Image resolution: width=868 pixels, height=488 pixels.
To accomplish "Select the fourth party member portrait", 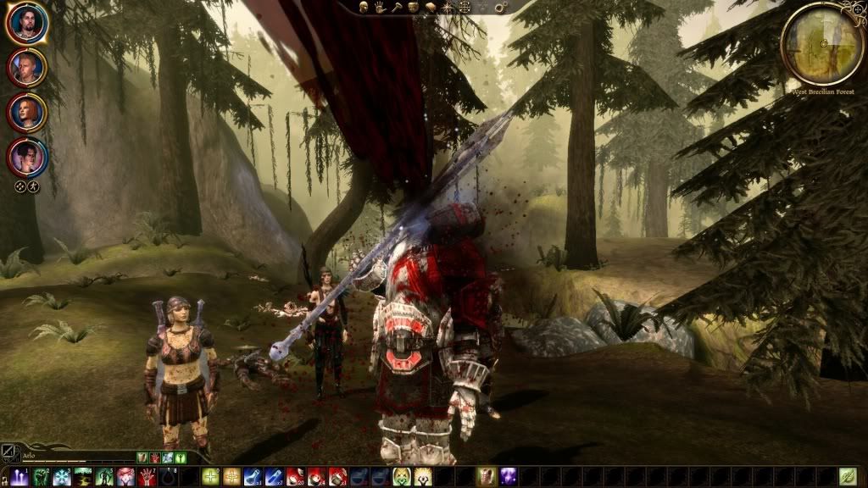I will coord(27,158).
